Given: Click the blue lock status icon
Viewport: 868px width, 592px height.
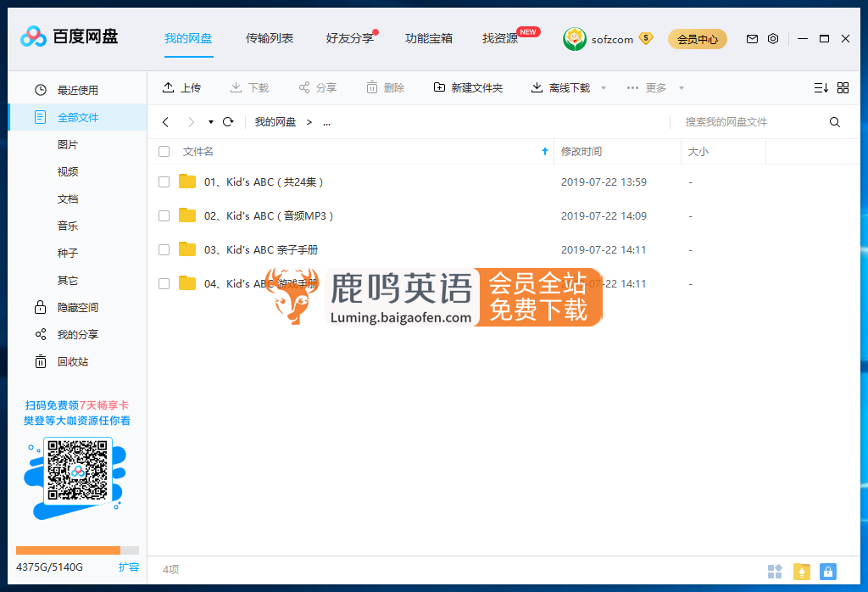Looking at the screenshot, I should pos(828,572).
